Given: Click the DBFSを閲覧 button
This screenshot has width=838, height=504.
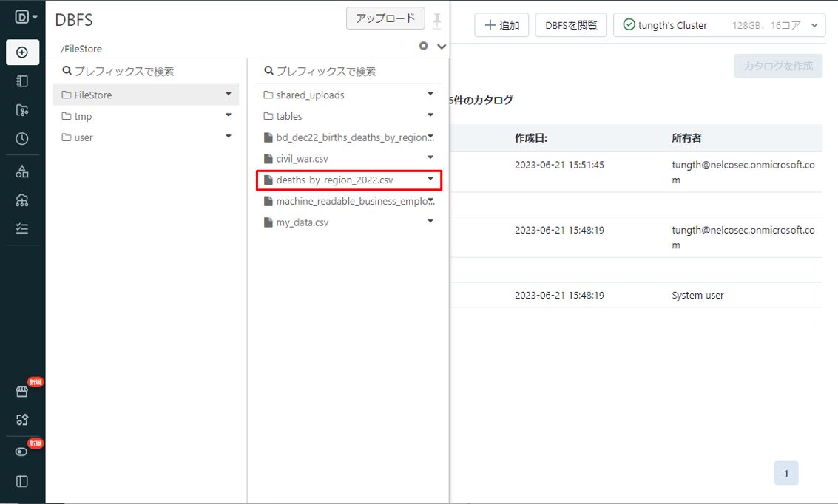Looking at the screenshot, I should tap(571, 25).
